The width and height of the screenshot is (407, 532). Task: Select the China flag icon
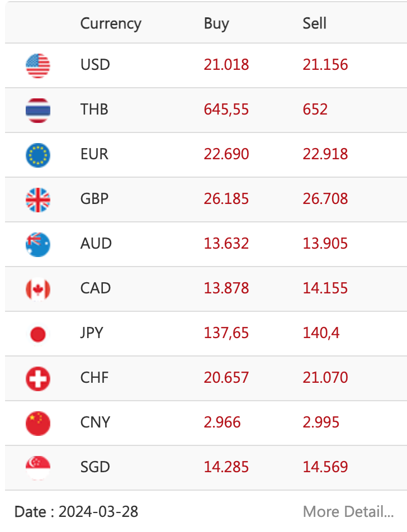pos(38,423)
